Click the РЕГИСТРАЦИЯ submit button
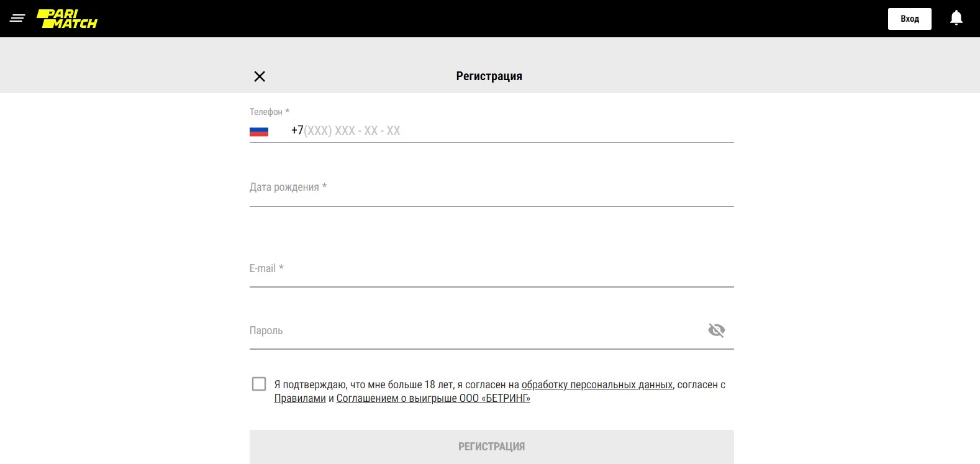Screen dimensions: 980x464 click(x=492, y=447)
